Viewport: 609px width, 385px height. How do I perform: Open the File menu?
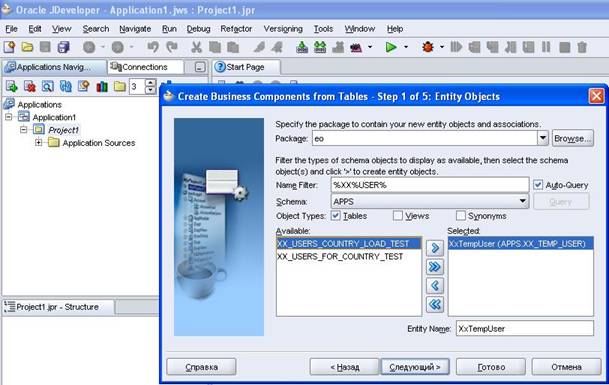[11, 29]
